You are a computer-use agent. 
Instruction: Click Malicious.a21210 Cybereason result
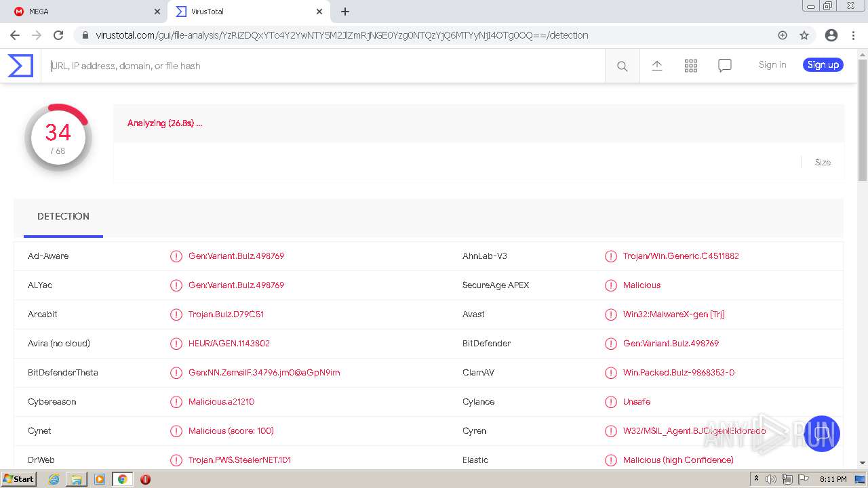221,402
